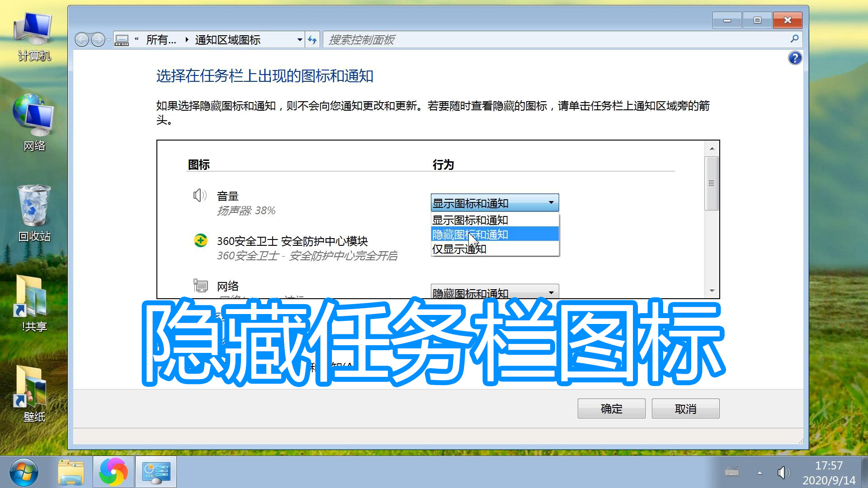Screen dimensions: 868x488
Task: Launch the colorful browser from the taskbar
Action: pyautogui.click(x=113, y=471)
